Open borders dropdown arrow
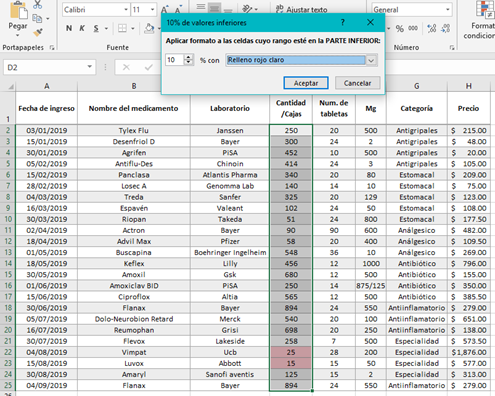This screenshot has height=396, width=495. (132, 29)
